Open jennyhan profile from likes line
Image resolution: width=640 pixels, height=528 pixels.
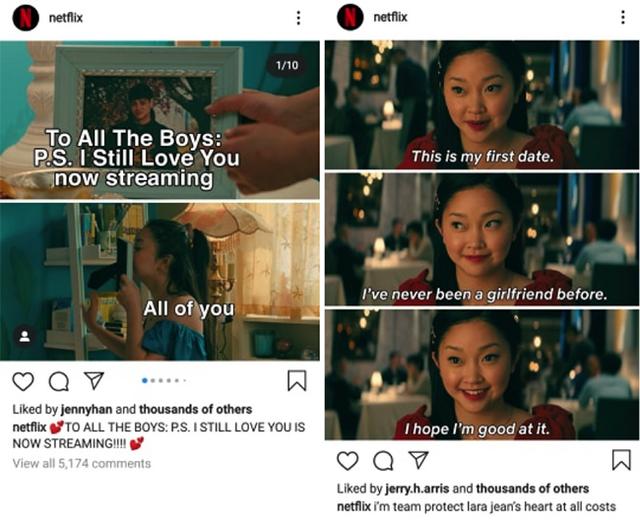[x=86, y=409]
